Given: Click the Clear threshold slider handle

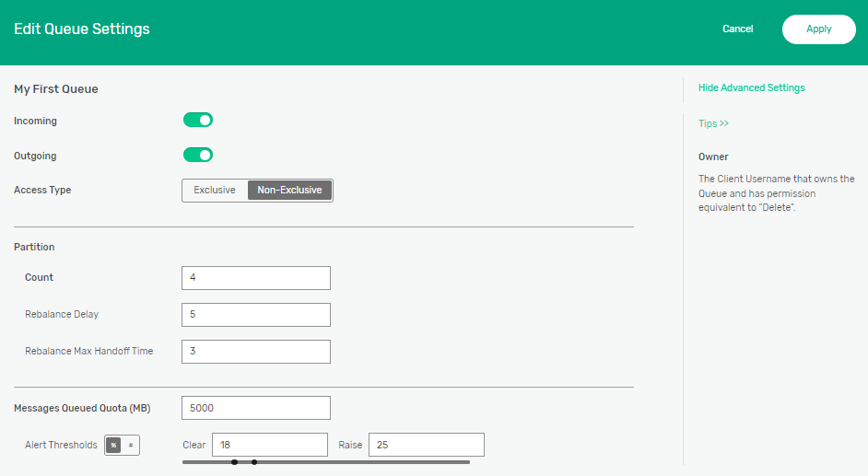Looking at the screenshot, I should point(234,462).
